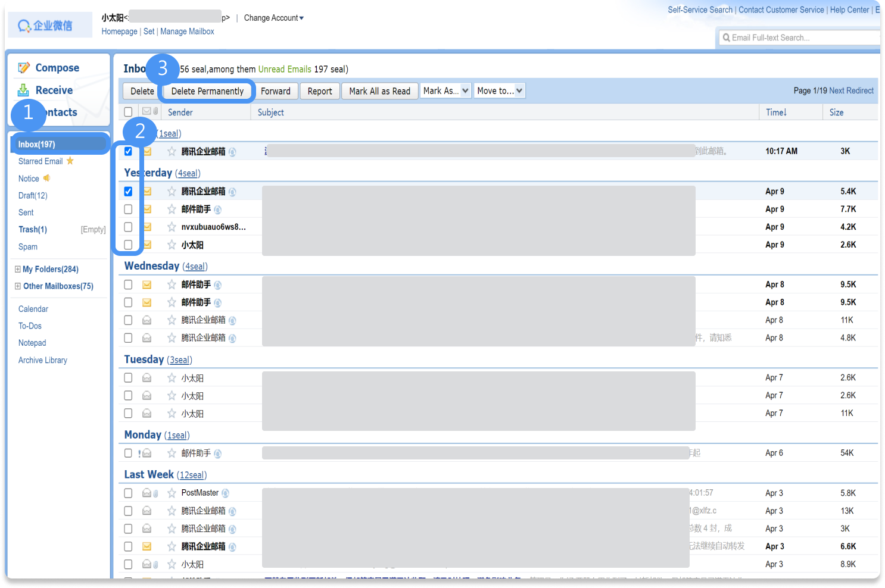Star the PostMaster email
Image resolution: width=885 pixels, height=588 pixels.
[x=172, y=493]
